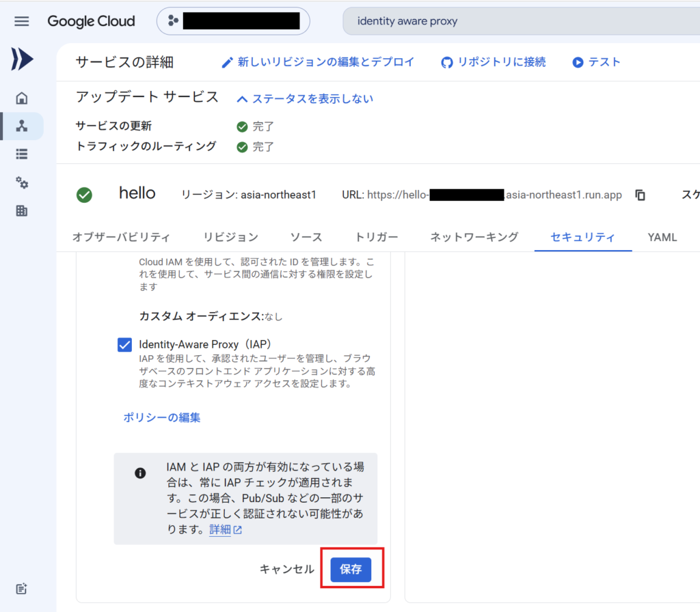Open the gears icon in the sidebar
700x612 pixels.
(21, 182)
